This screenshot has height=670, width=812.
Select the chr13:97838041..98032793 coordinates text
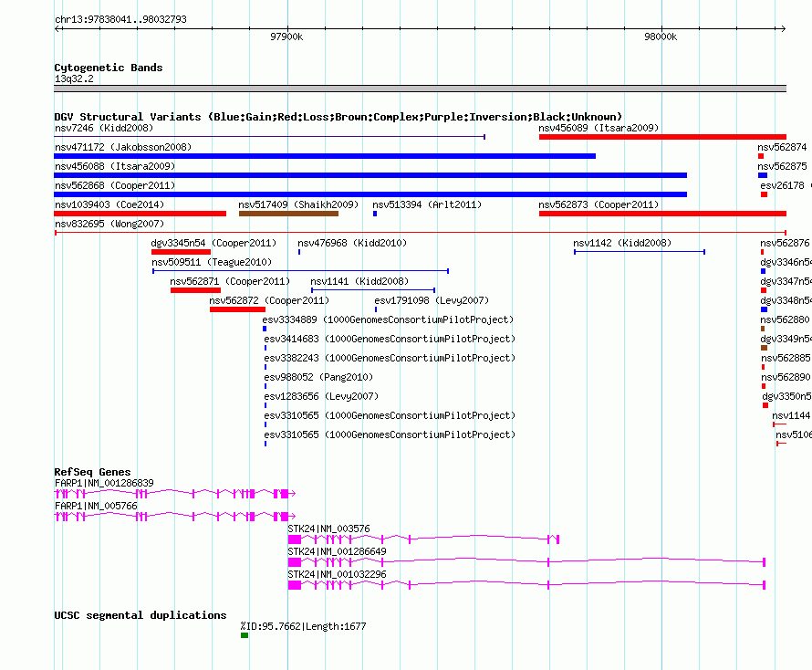(x=120, y=19)
